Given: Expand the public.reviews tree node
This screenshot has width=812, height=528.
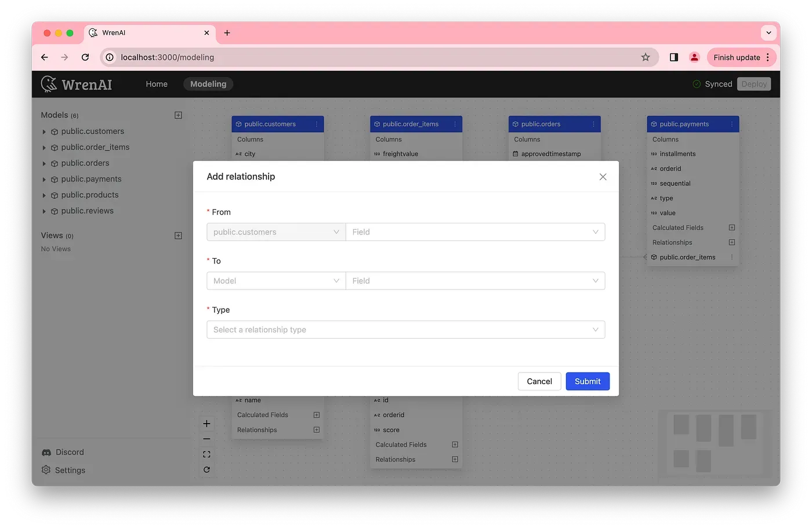Looking at the screenshot, I should coord(44,211).
